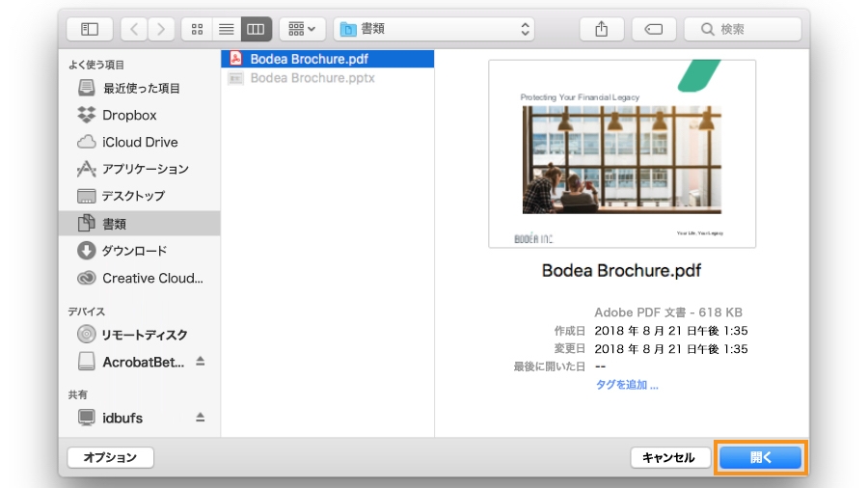Viewport: 868px width, 488px height.
Task: Click the PDF icon beside Bodea Brochure.pdf
Action: click(236, 58)
